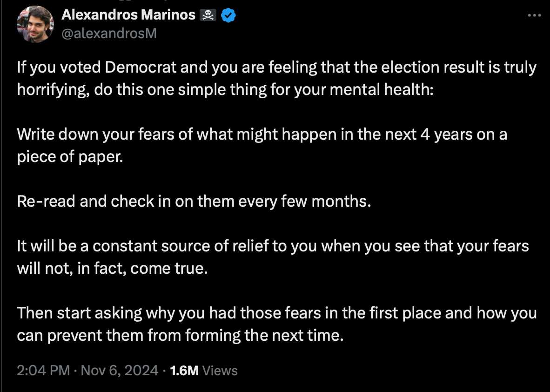Click the 2:04 PM timestamp
Image resolution: width=550 pixels, height=392 pixels.
[x=43, y=371]
